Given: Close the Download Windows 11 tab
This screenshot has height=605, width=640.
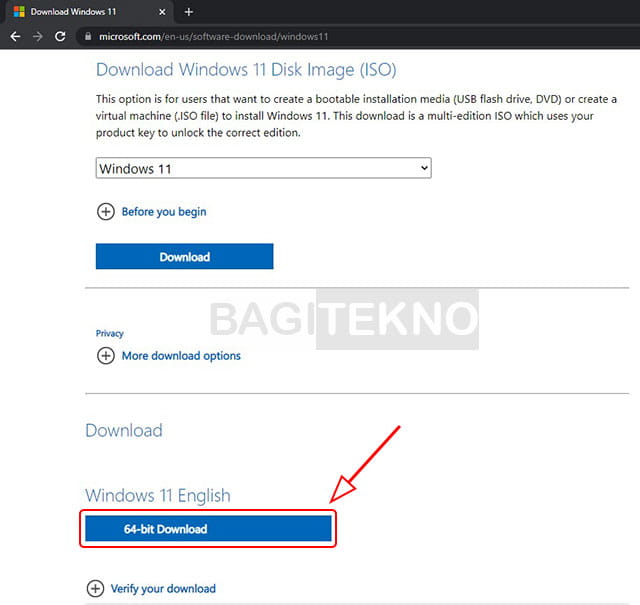Looking at the screenshot, I should [162, 12].
